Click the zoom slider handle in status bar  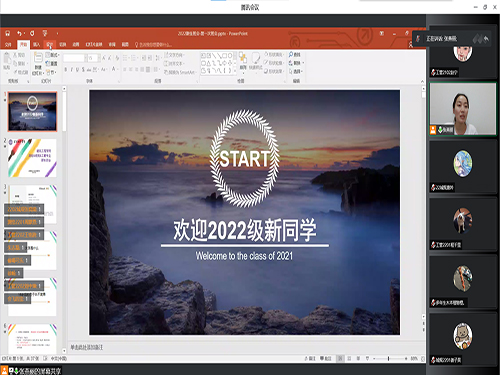coord(388,359)
